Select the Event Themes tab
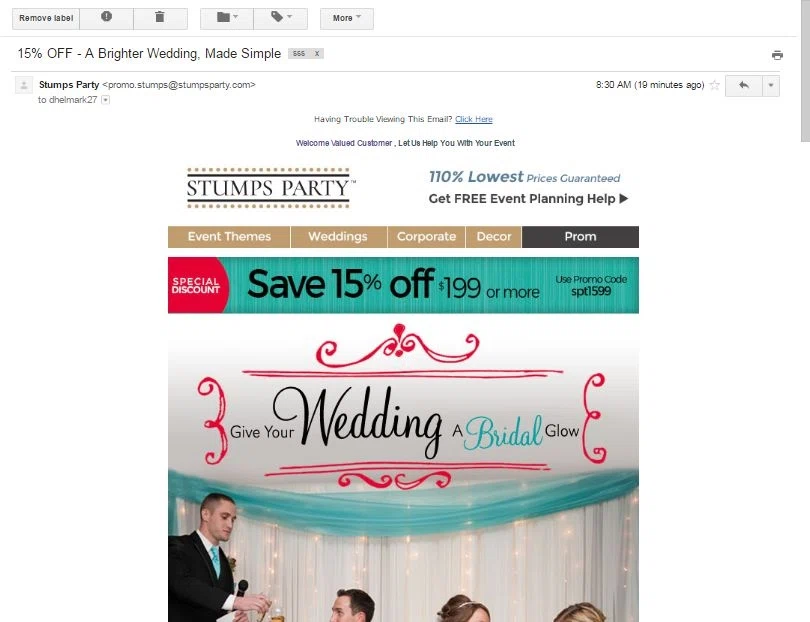 [229, 237]
